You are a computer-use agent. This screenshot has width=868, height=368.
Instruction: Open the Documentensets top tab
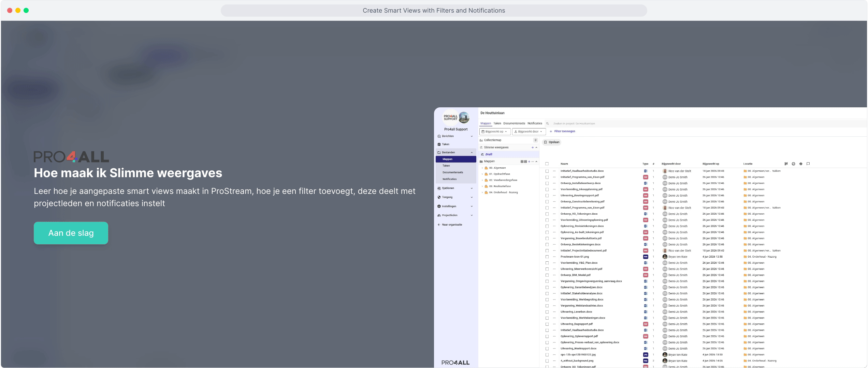tap(514, 124)
